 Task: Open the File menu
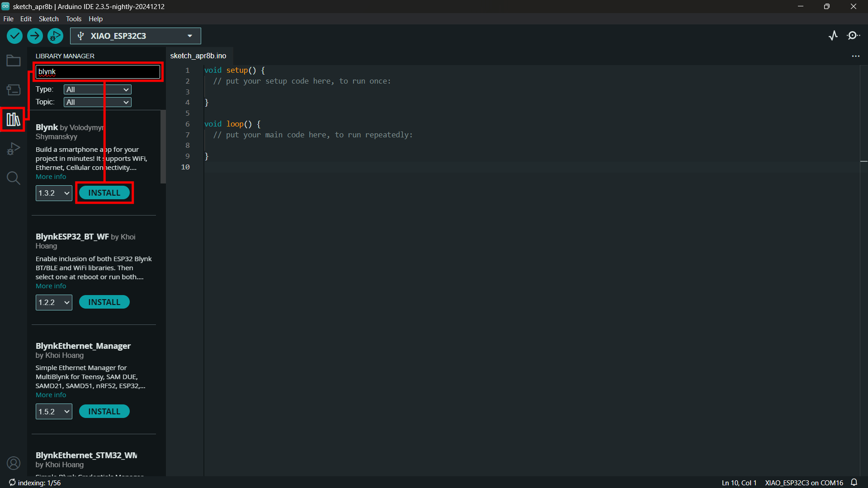tap(8, 19)
